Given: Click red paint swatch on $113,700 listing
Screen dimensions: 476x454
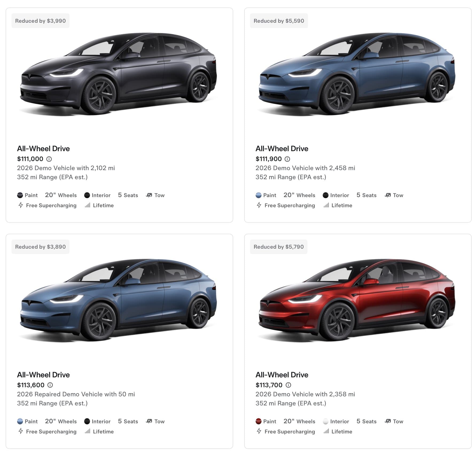Looking at the screenshot, I should (x=258, y=421).
